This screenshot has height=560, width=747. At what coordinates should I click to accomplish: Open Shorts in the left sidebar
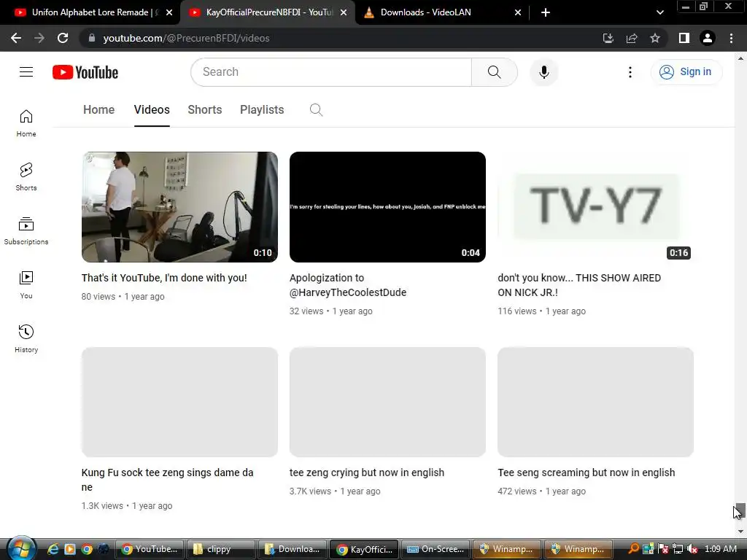coord(26,177)
